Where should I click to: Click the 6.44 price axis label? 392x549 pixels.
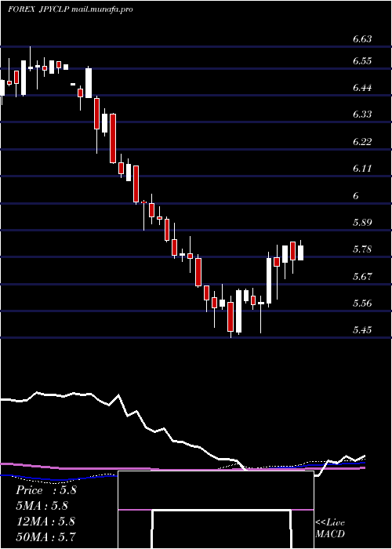point(361,88)
